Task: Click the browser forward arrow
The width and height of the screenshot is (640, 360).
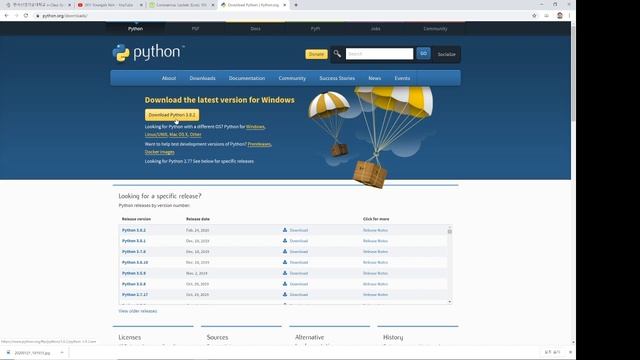Action: tap(16, 16)
